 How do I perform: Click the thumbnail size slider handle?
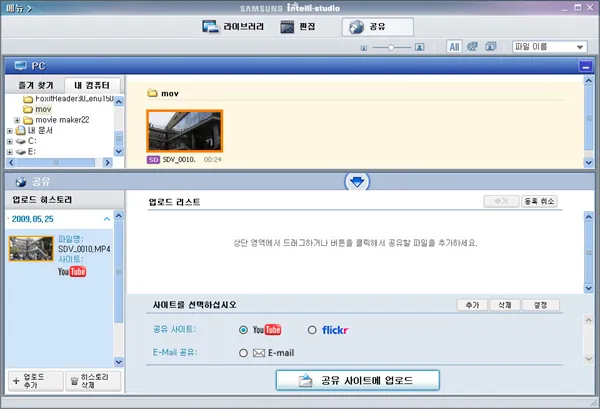pyautogui.click(x=392, y=47)
